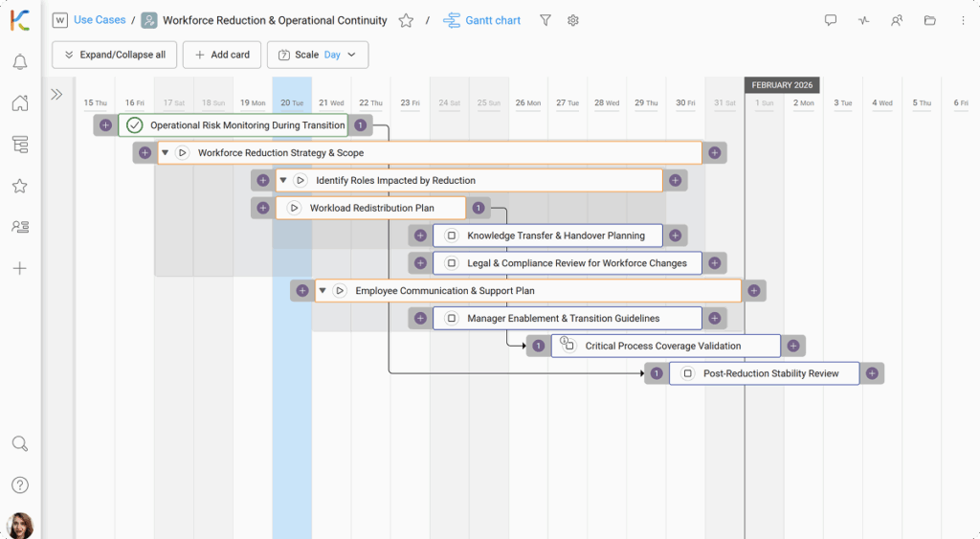
Task: Collapse Employee Communication & Support Plan group
Action: coord(323,291)
